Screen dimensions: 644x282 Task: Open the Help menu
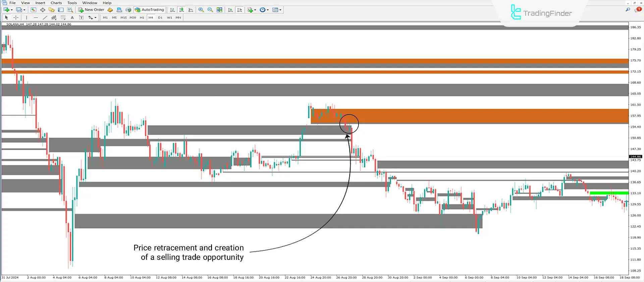coord(107,3)
